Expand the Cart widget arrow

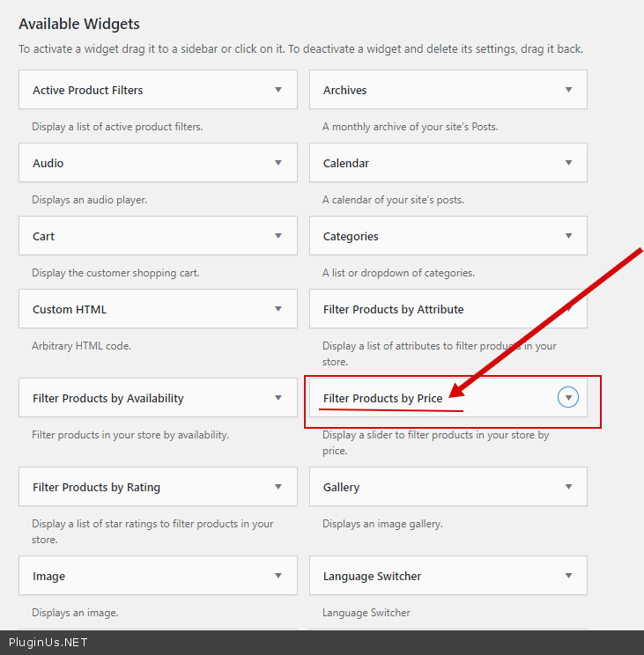[x=278, y=236]
